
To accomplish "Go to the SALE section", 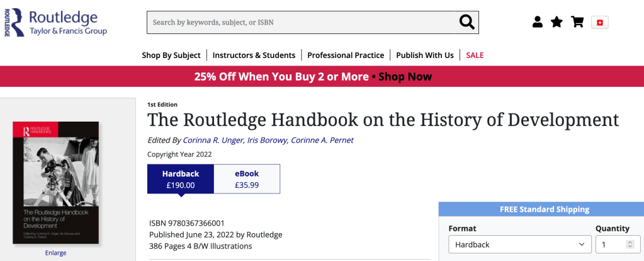I will [x=475, y=55].
